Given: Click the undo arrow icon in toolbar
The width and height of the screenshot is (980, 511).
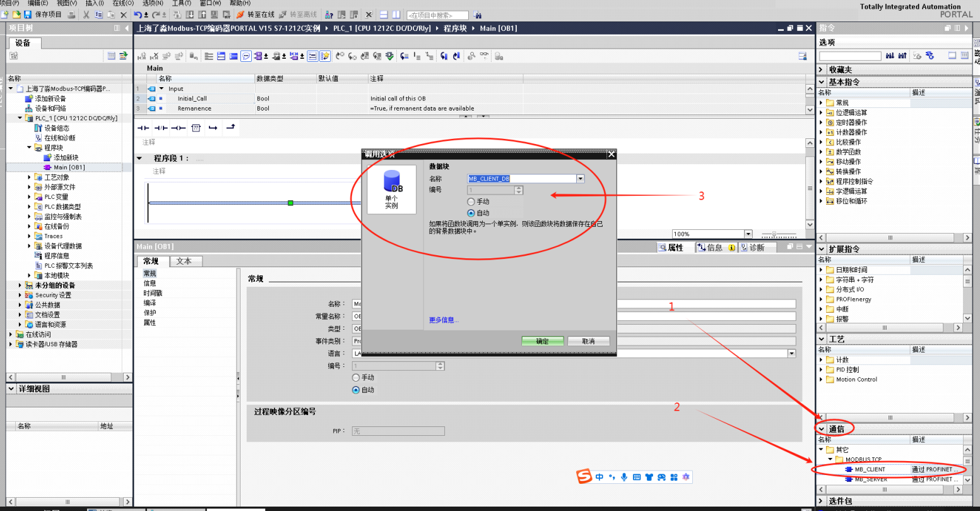Looking at the screenshot, I should pyautogui.click(x=138, y=15).
